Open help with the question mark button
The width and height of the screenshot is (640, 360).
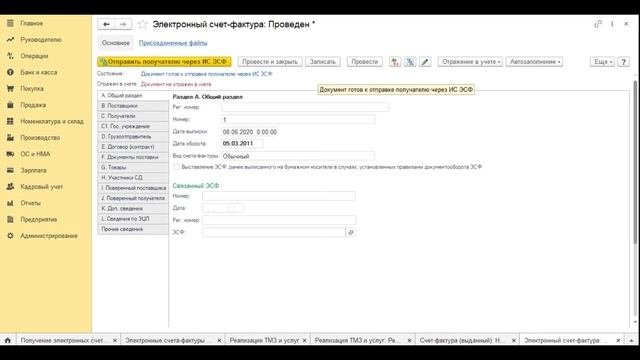623,62
